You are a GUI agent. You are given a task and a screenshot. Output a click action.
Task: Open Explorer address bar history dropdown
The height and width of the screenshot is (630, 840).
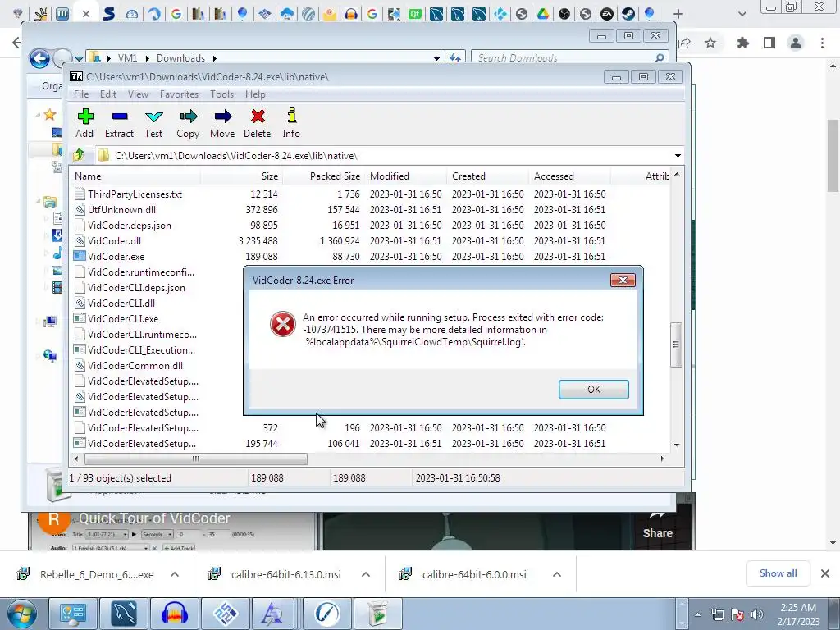tap(436, 58)
